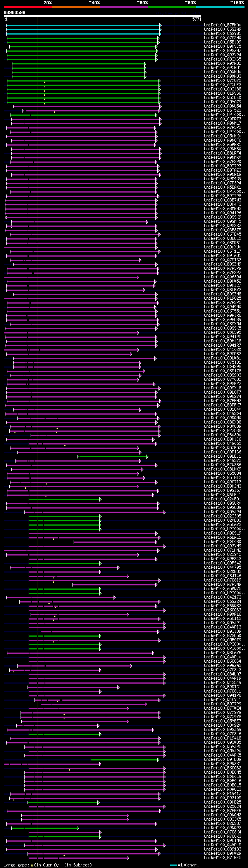Select the UniRef100_Q9AXU0 label
The height and width of the screenshot is (868, 248).
pos(222,247)
